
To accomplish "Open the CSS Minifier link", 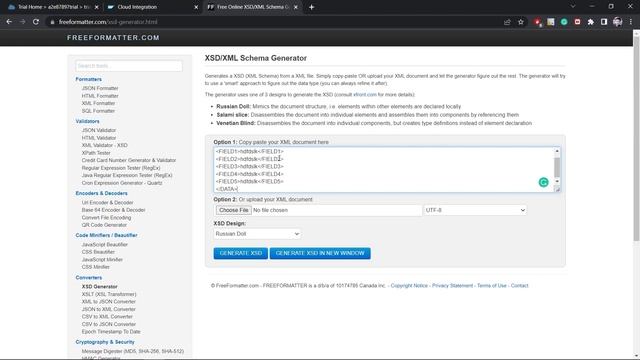I will 96,267.
